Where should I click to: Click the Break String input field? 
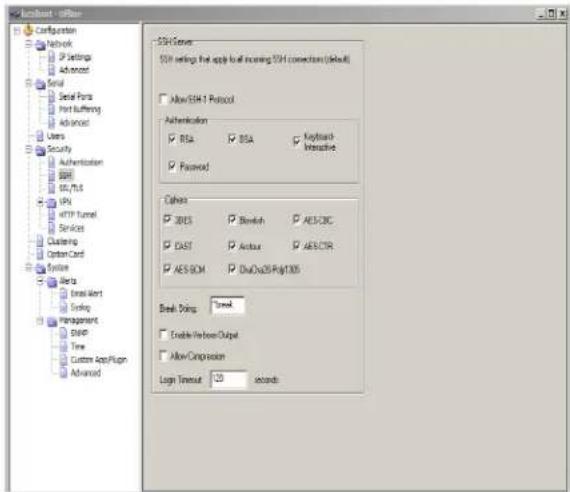click(x=228, y=305)
